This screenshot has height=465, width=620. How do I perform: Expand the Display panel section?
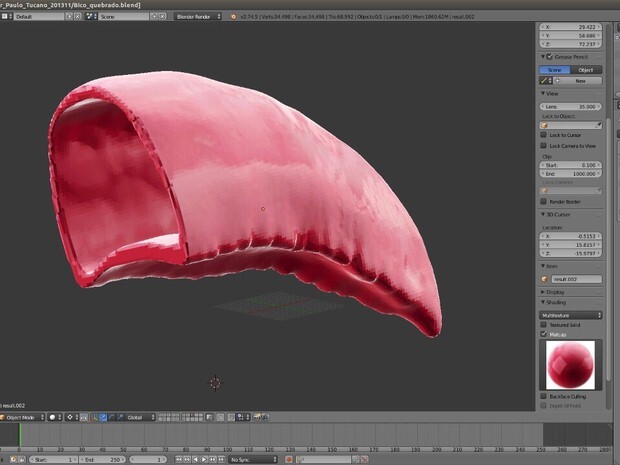(555, 292)
